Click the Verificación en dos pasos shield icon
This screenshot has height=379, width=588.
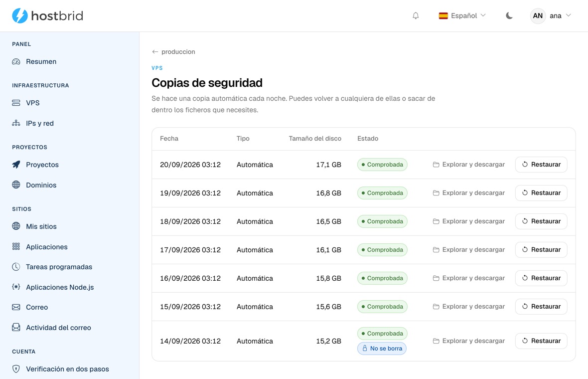pos(16,369)
